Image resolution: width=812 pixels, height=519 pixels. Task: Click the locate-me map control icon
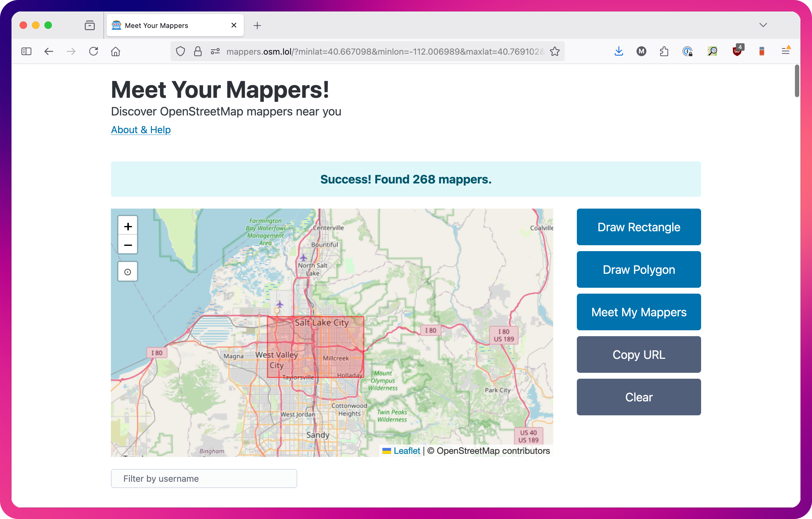point(128,272)
